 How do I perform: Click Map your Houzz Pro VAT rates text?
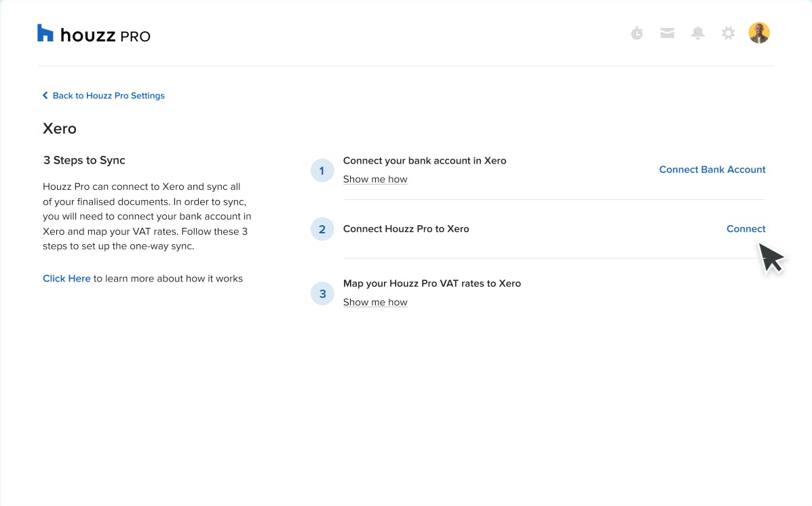click(x=432, y=284)
